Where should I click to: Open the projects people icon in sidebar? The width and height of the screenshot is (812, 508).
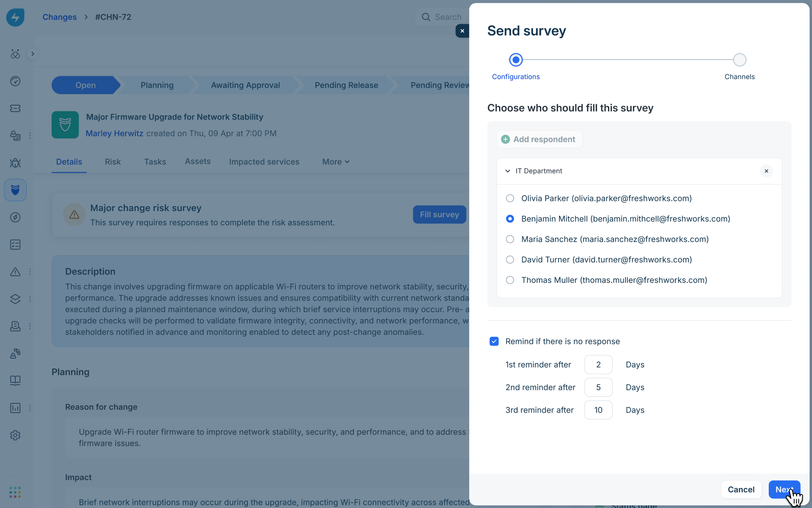(x=15, y=354)
